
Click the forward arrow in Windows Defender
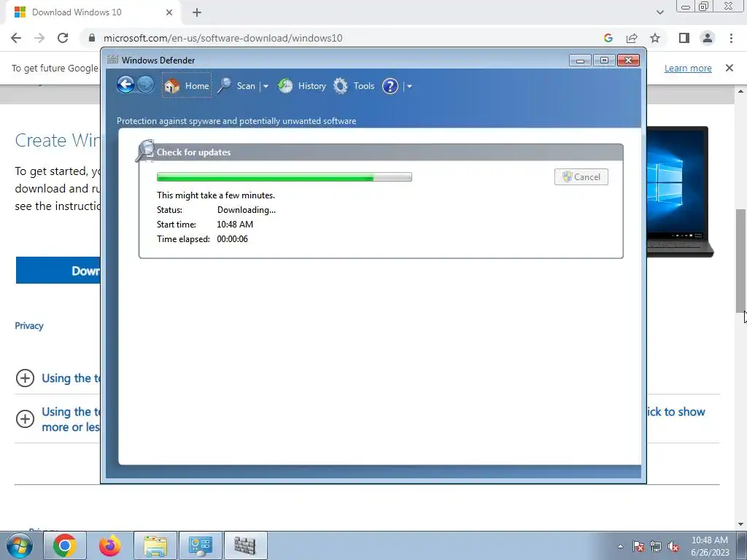pyautogui.click(x=146, y=85)
